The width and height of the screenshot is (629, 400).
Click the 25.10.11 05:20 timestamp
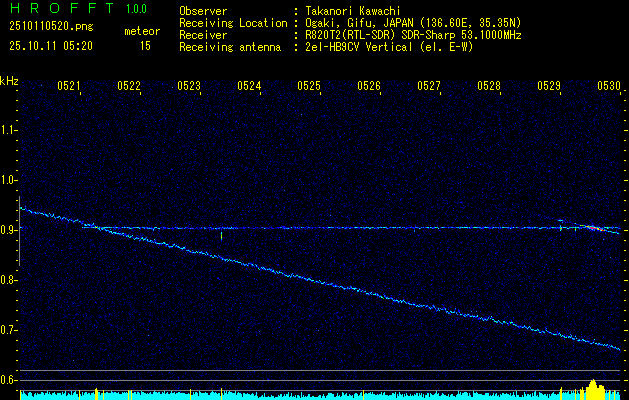(50, 46)
